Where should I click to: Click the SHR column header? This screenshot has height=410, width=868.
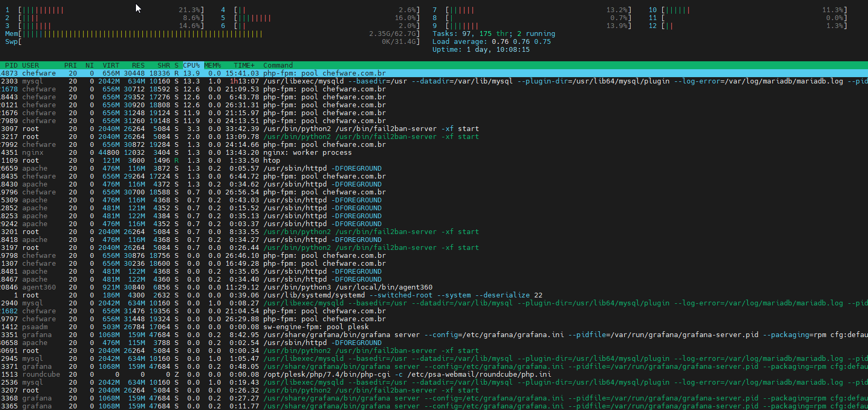click(163, 66)
